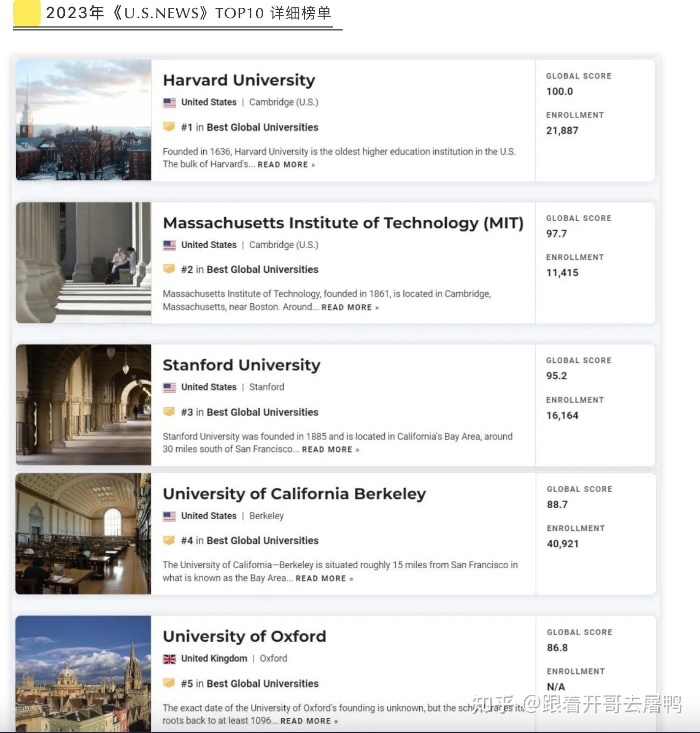This screenshot has height=733, width=700.
Task: Click '#3 in Best Global Universities' text
Action: pos(250,412)
